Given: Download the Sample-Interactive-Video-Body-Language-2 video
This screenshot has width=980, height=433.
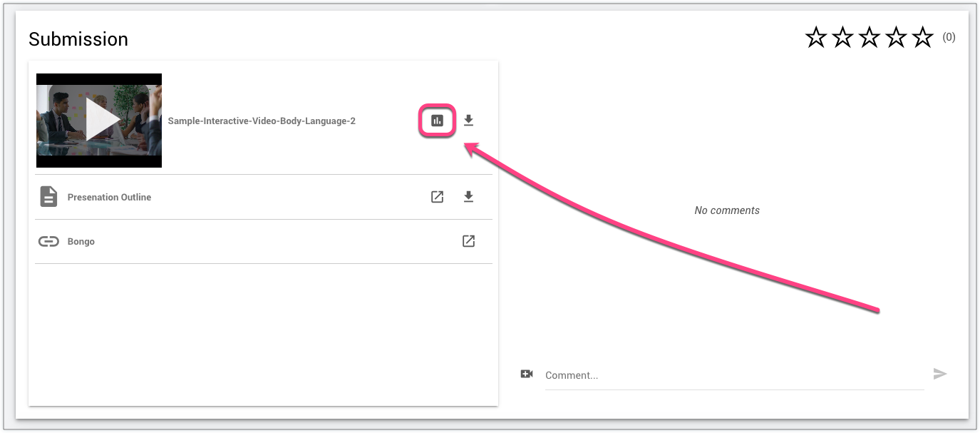Looking at the screenshot, I should 468,121.
